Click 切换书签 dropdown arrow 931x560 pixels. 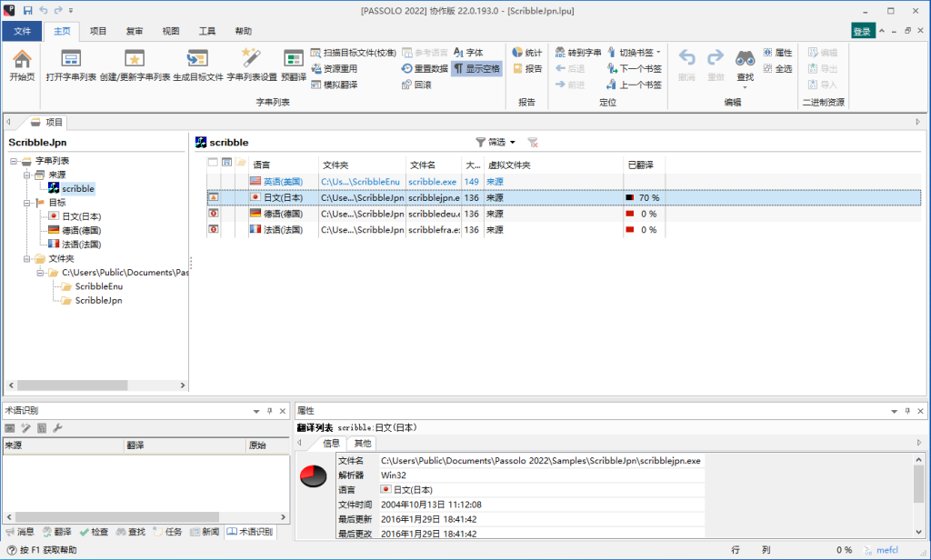click(658, 52)
